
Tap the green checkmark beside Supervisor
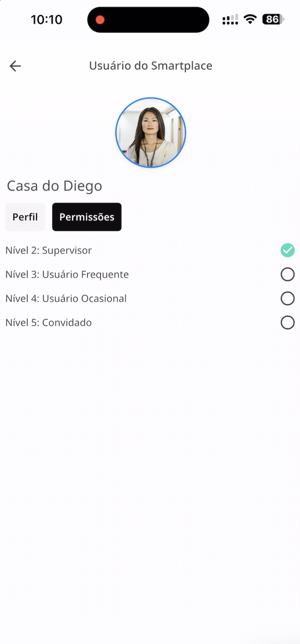(287, 250)
